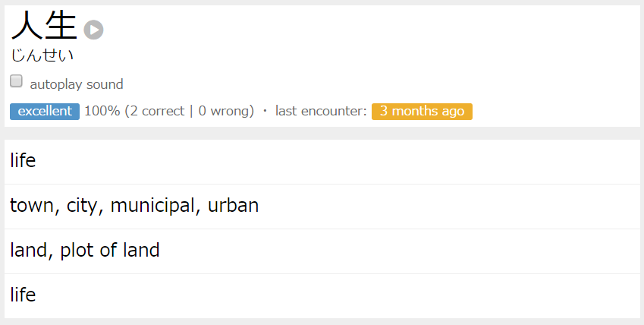Play the pronunciation audio for 人生
The width and height of the screenshot is (644, 325).
[93, 30]
